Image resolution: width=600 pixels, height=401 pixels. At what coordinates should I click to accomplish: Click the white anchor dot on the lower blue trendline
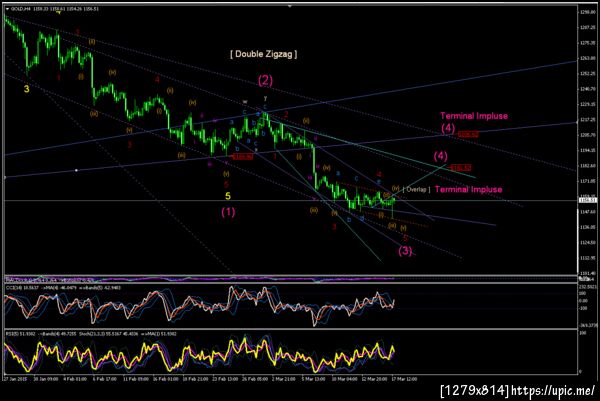77,170
